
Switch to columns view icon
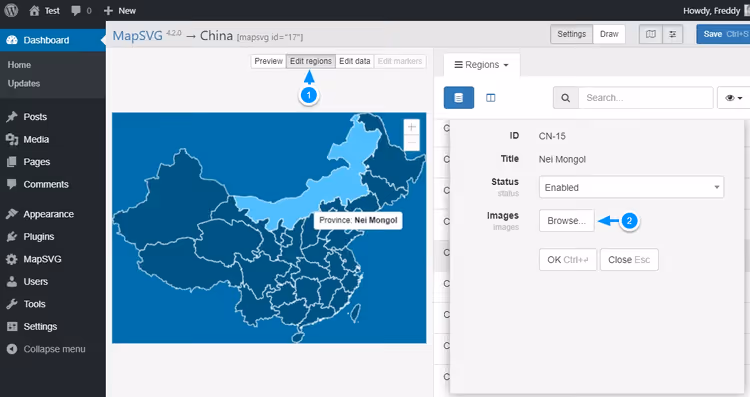(490, 98)
